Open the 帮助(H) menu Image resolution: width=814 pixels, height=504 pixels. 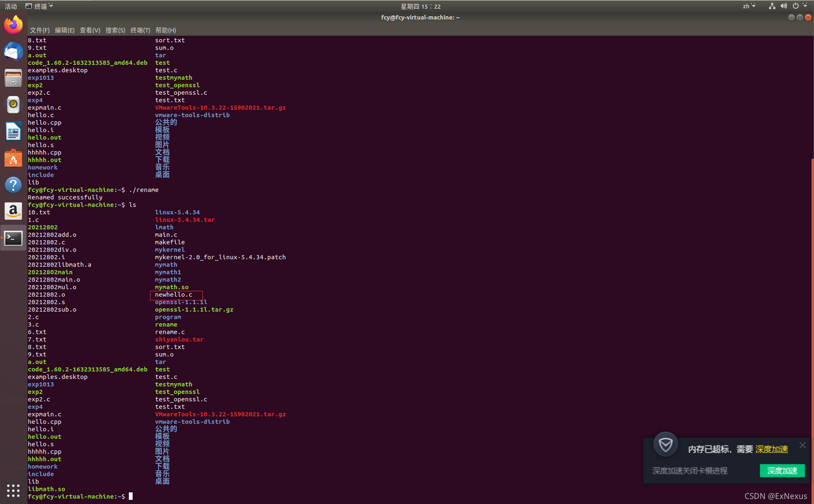165,30
